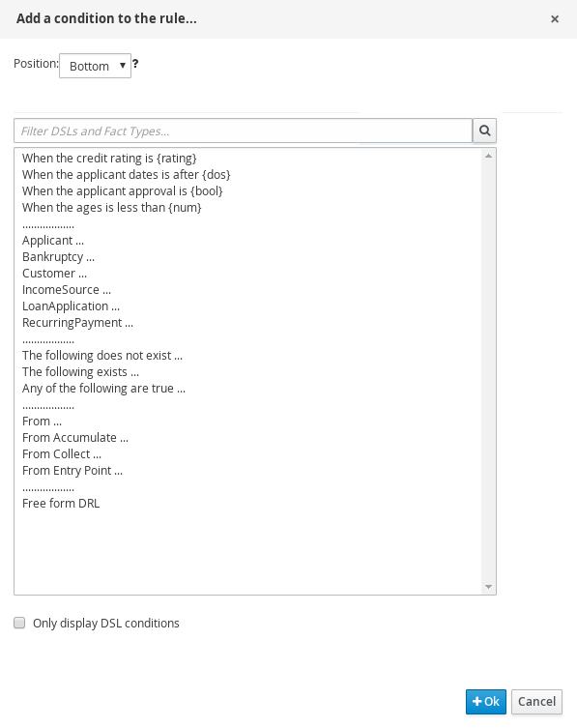Select 'When the credit rating is {rating}'
The height and width of the screenshot is (728, 577).
point(109,159)
